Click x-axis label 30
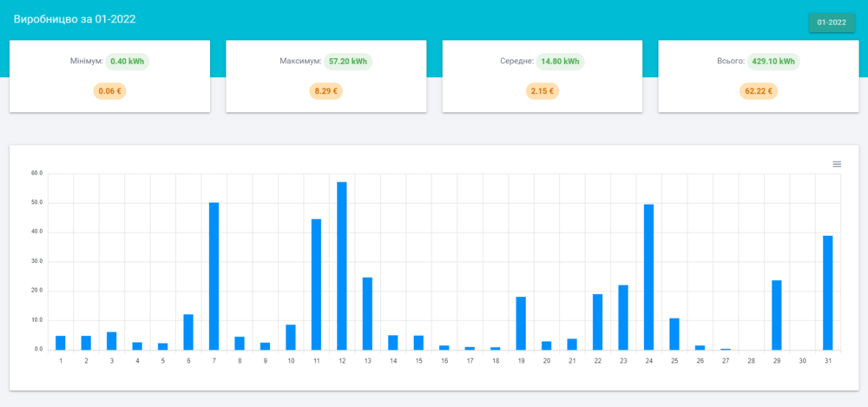868x407 pixels. 802,360
